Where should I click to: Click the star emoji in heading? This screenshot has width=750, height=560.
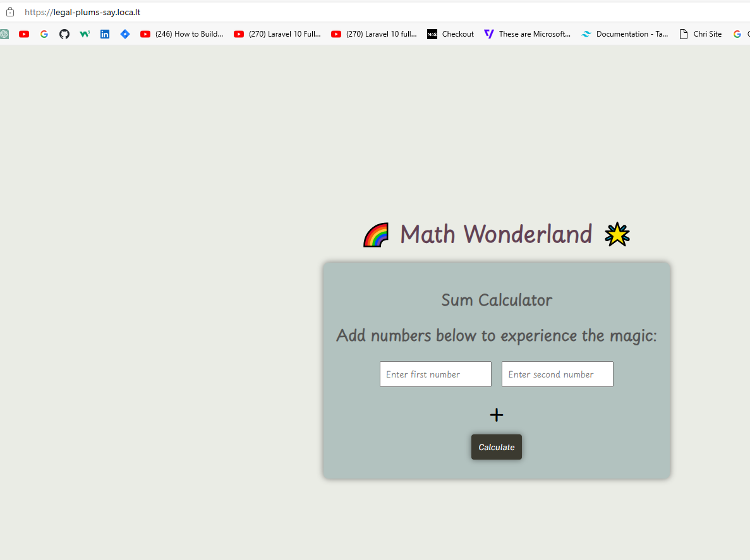click(x=617, y=235)
